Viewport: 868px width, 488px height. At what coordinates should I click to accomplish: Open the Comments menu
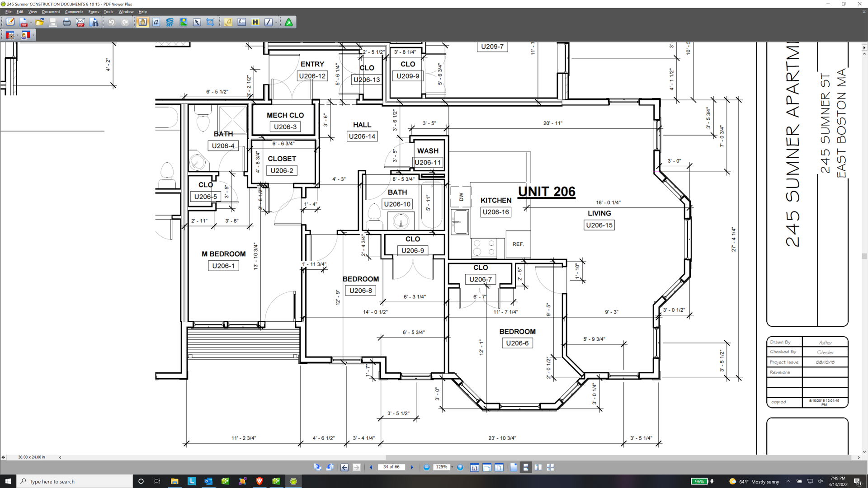pos(74,12)
